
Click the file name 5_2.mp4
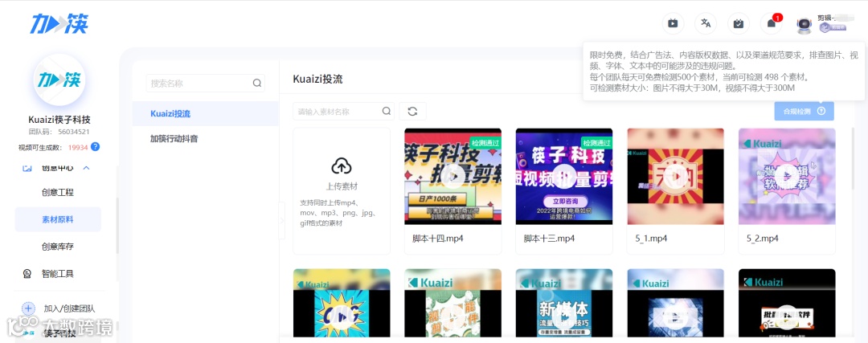(762, 239)
